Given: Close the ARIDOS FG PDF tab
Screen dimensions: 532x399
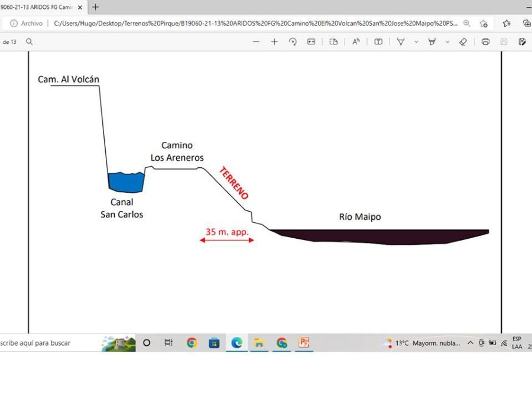Looking at the screenshot, I should 80,7.
